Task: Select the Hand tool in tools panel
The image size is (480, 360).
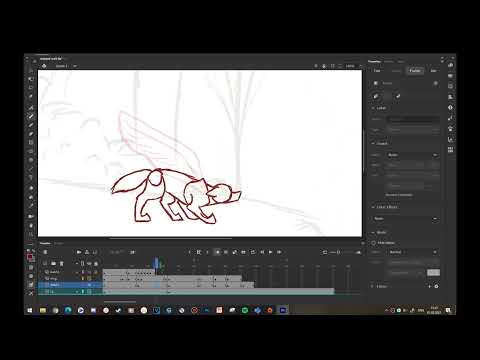Action: coord(31,226)
